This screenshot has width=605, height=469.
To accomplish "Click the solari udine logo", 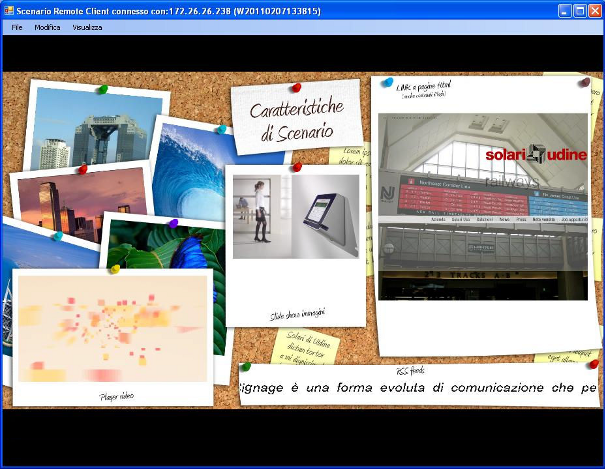I will tap(535, 154).
